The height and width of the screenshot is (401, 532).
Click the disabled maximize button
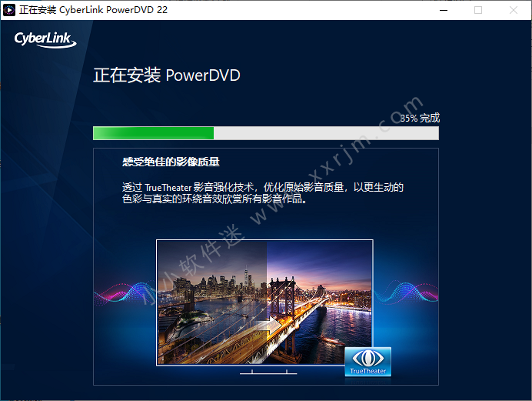coord(478,10)
